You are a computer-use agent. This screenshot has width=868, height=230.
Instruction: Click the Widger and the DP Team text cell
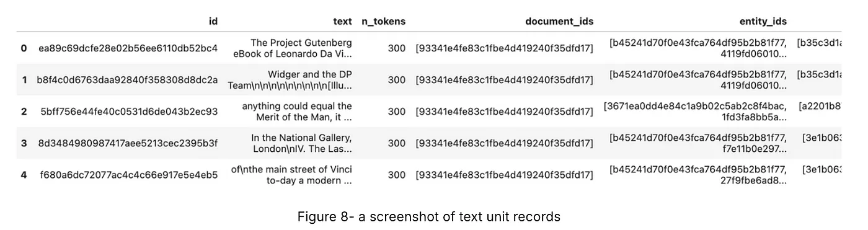click(x=290, y=80)
